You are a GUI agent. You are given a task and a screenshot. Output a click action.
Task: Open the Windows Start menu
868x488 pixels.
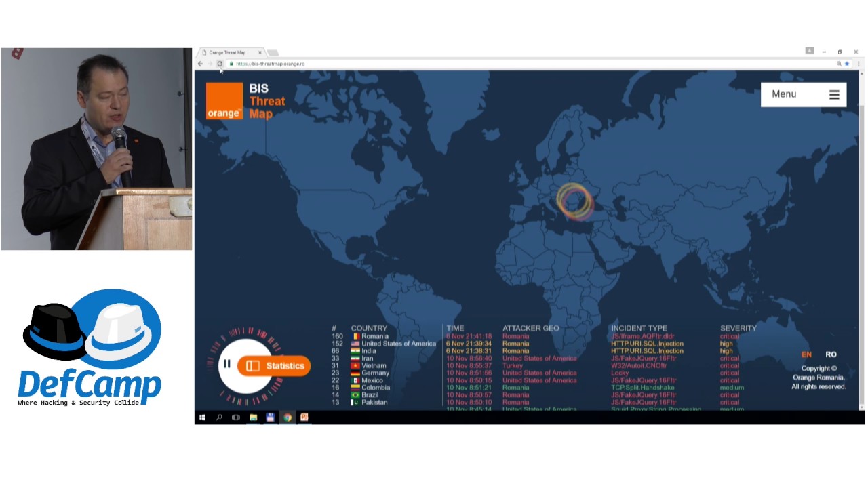202,418
